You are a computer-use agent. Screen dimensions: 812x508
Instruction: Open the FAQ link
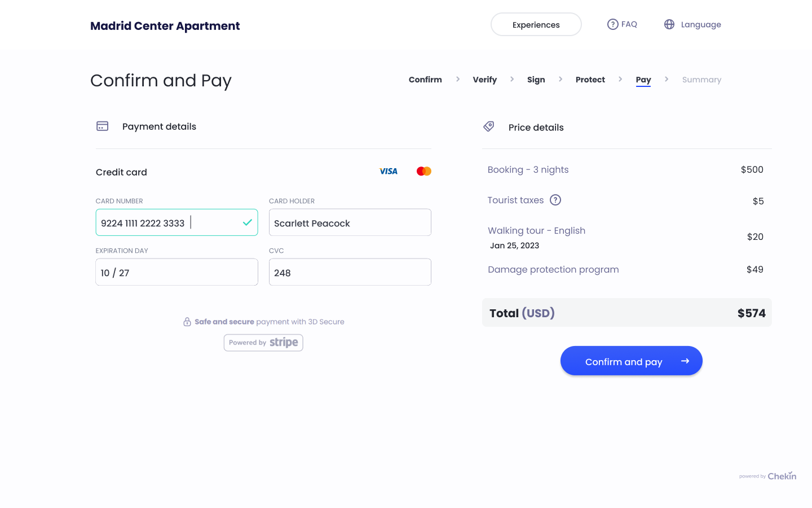point(622,24)
